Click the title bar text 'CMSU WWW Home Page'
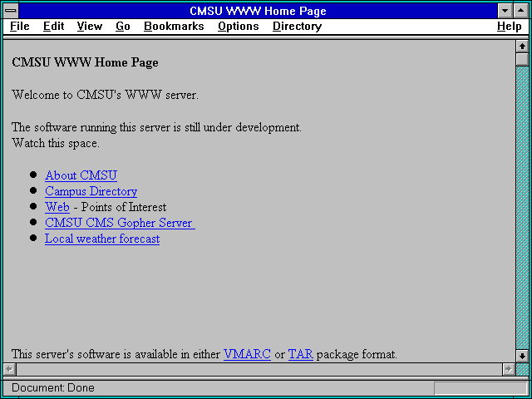 click(x=259, y=11)
